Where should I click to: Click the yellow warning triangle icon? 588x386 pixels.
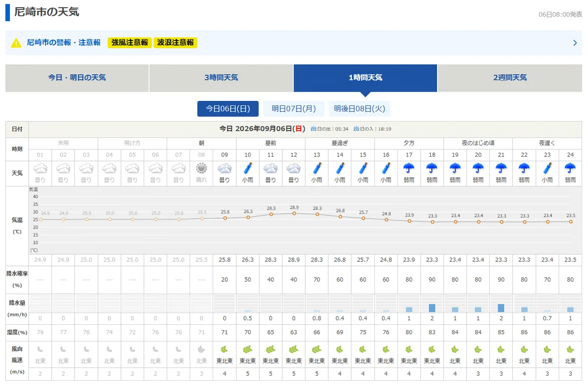pyautogui.click(x=17, y=43)
